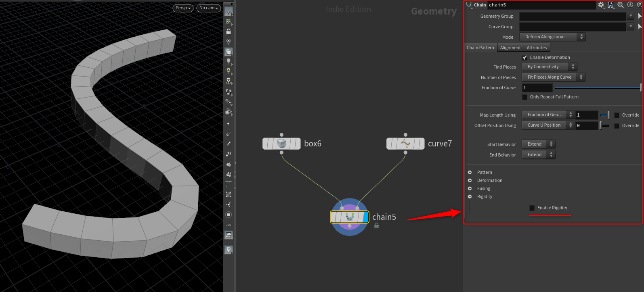Click the Fraction of Curve value field
The width and height of the screenshot is (644, 292).
tap(537, 88)
